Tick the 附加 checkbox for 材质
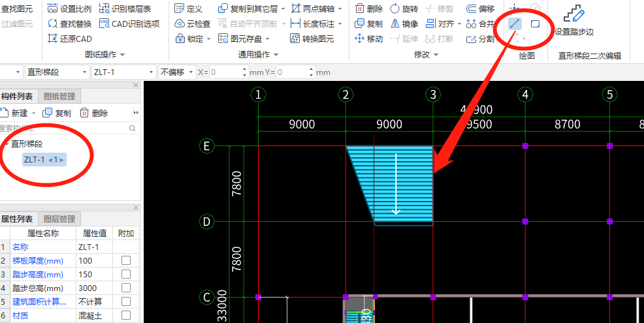644x323 pixels. 126,315
